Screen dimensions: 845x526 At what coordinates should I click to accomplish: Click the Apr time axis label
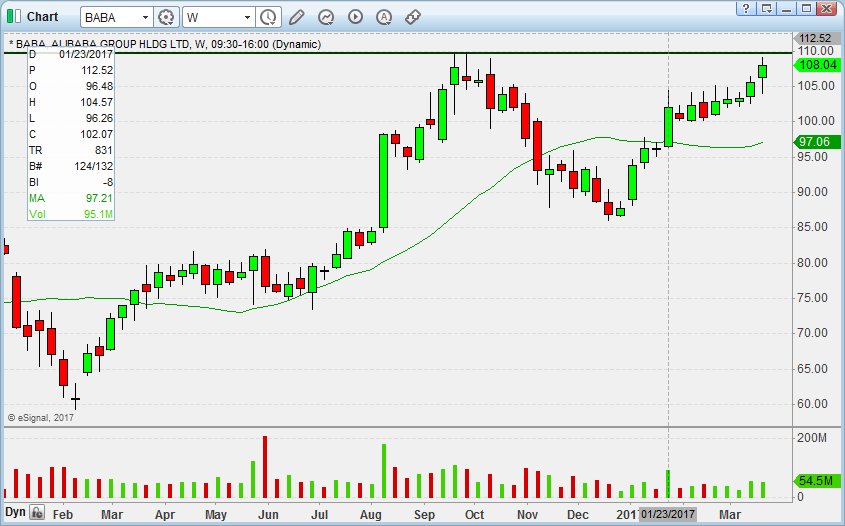(x=165, y=514)
